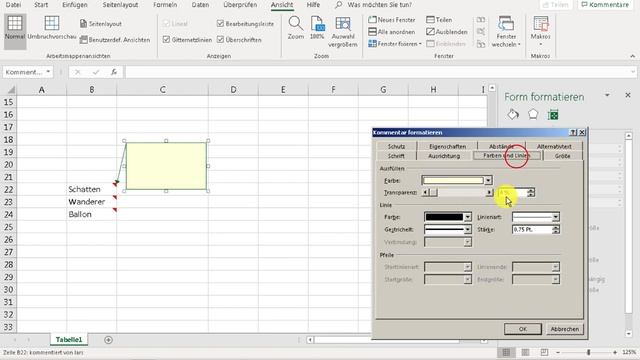
Task: Toggle Gitternetzlinien checkbox
Action: [x=166, y=40]
